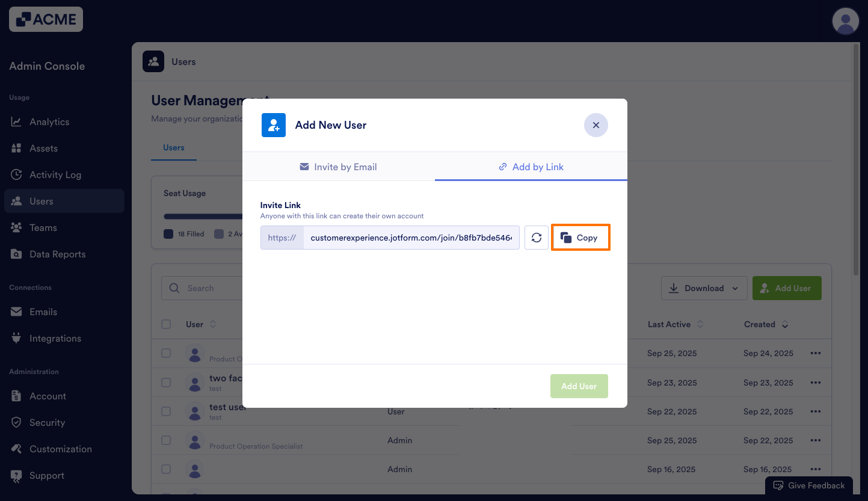
Task: Open Teams in the sidebar
Action: tap(43, 228)
